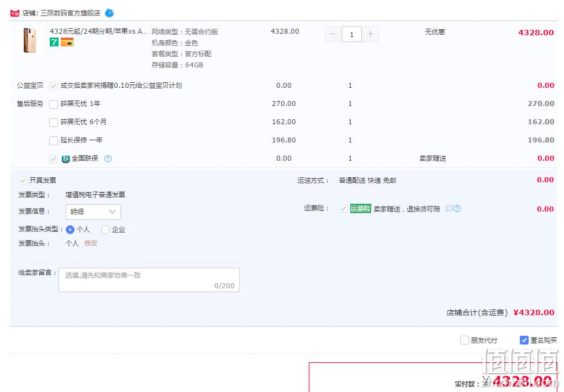Click the orange credit card installment icon
This screenshot has width=564, height=392.
click(x=67, y=42)
